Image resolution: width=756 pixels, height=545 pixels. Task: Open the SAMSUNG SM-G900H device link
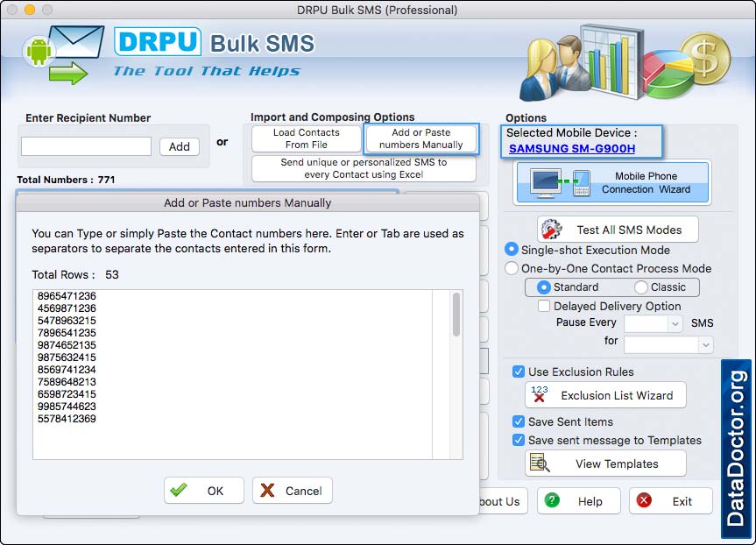572,149
